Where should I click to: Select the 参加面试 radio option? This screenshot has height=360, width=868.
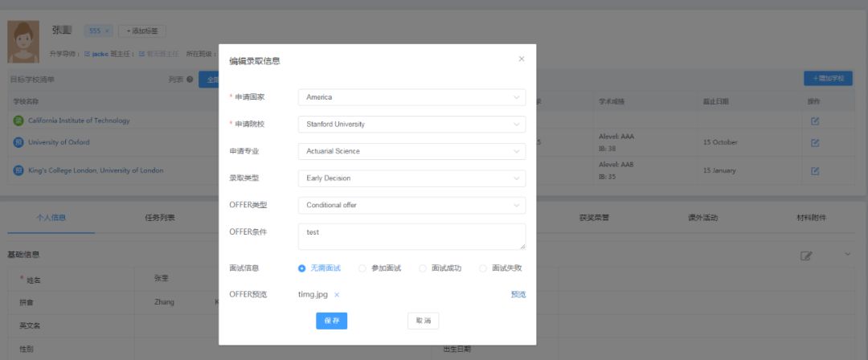pos(362,268)
